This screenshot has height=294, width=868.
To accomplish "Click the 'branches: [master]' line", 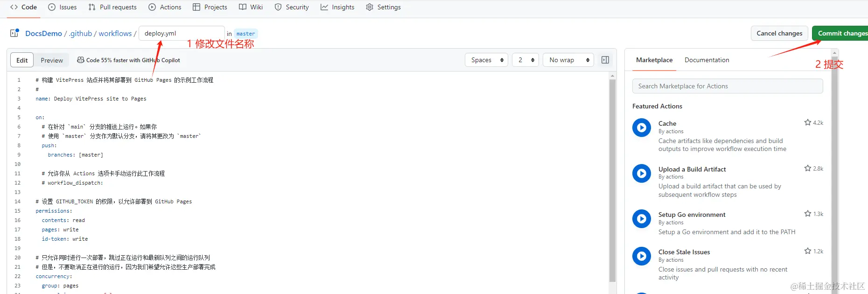I will tap(75, 155).
